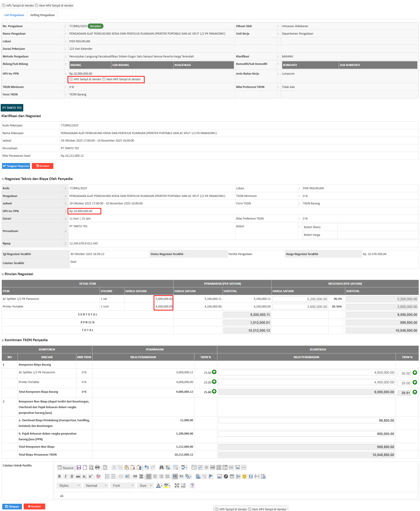Click the Save icon in the editor toolbar
Viewport: 420px width, 511px height.
[x=79, y=467]
